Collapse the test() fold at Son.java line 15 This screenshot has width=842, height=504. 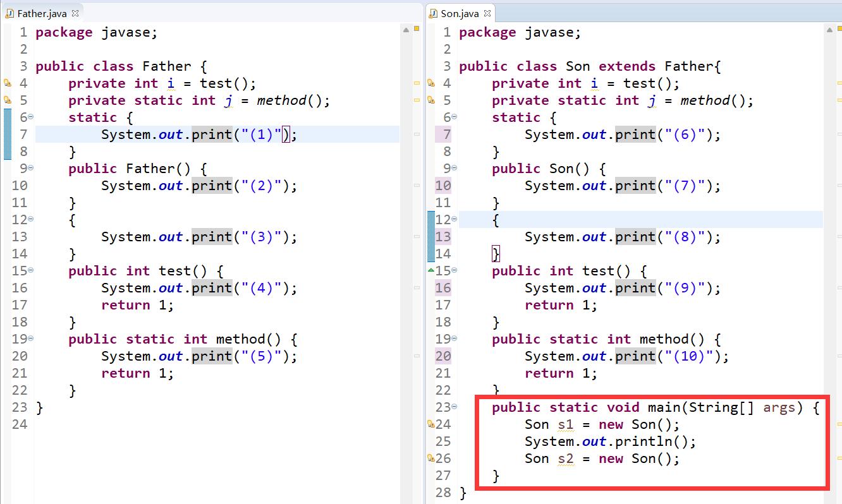455,270
